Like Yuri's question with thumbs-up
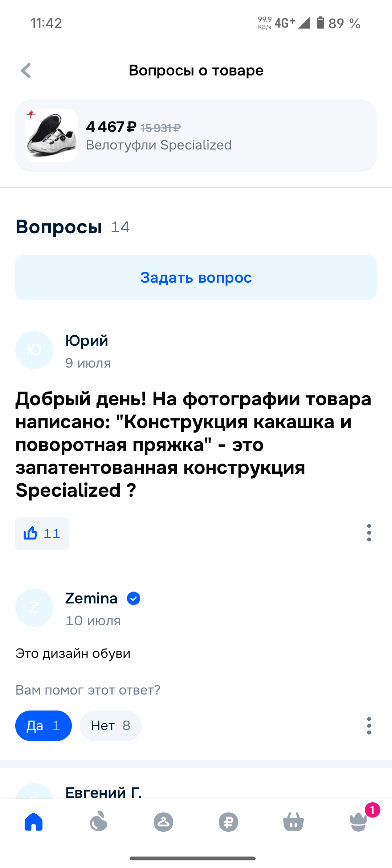 (x=42, y=533)
